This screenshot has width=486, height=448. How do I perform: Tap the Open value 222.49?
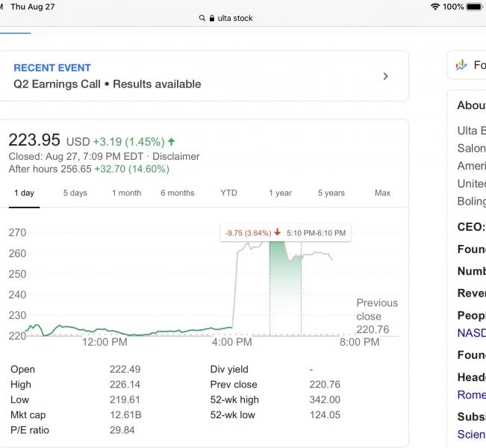(x=125, y=370)
